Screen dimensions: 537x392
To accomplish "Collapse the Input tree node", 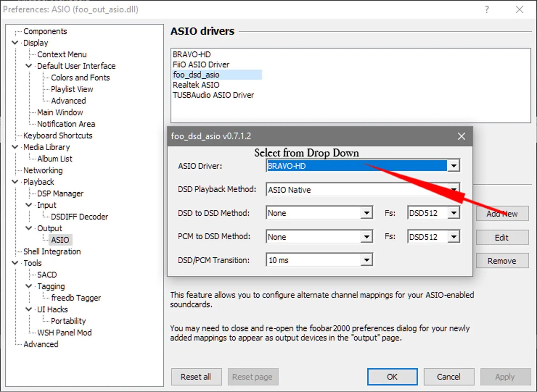I will pyautogui.click(x=29, y=205).
